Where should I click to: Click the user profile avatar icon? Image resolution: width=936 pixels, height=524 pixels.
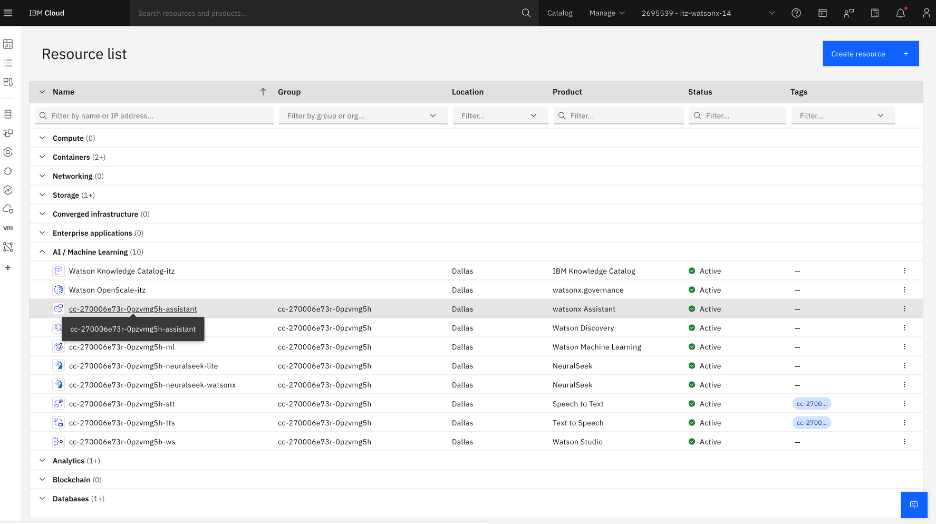point(926,13)
